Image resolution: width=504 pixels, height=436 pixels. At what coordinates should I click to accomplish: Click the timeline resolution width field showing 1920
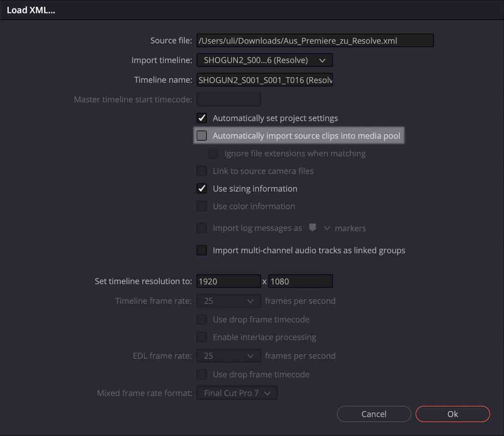tap(228, 281)
